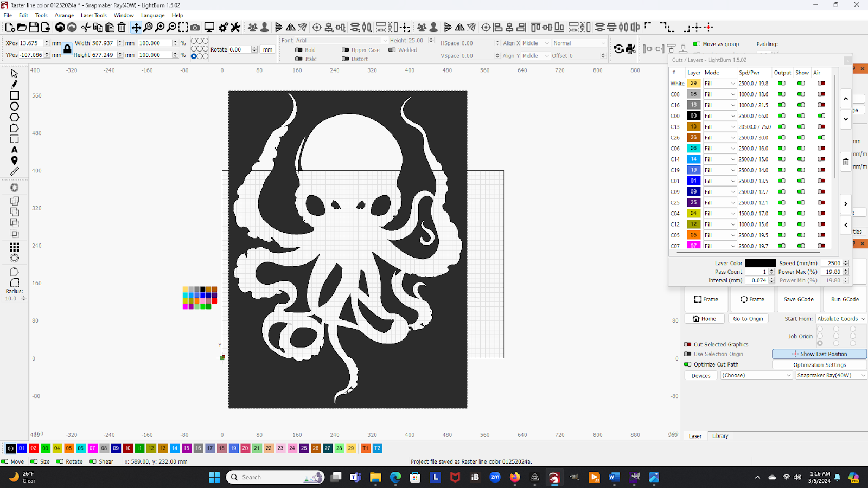Toggle the lock aspect ratio padlock
This screenshot has height=488, width=868.
coord(67,49)
